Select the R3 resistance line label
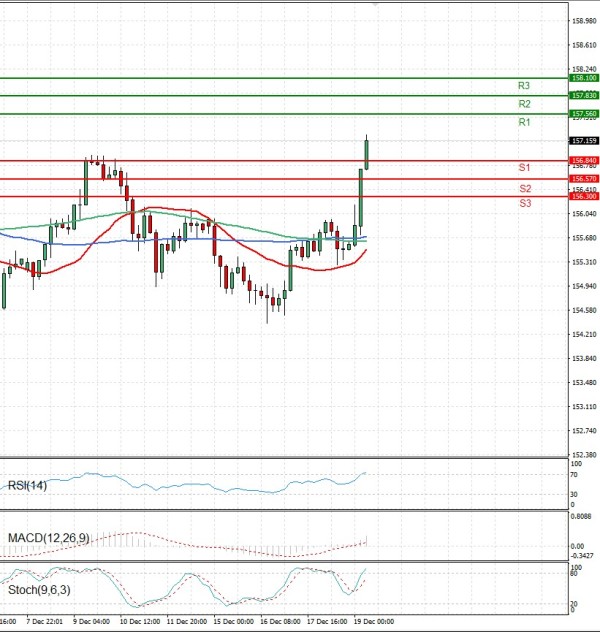600x632 pixels. pyautogui.click(x=524, y=86)
